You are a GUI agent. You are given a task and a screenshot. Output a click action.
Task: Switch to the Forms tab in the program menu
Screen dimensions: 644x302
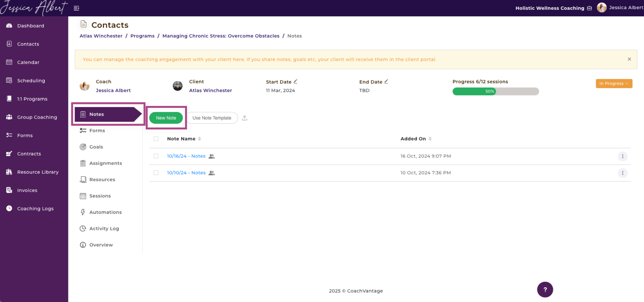[x=97, y=130]
